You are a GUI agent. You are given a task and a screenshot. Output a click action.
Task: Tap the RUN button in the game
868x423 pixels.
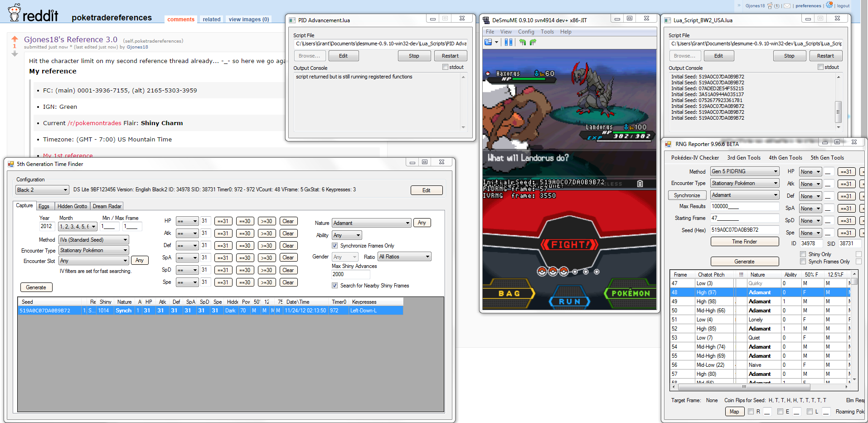click(x=570, y=301)
